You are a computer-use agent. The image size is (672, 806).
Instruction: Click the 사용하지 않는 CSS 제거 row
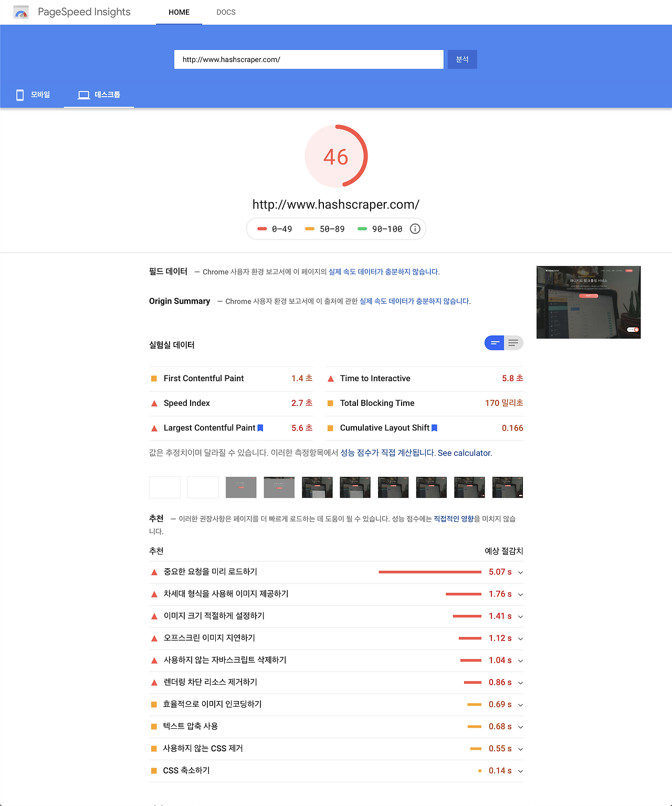coord(336,749)
